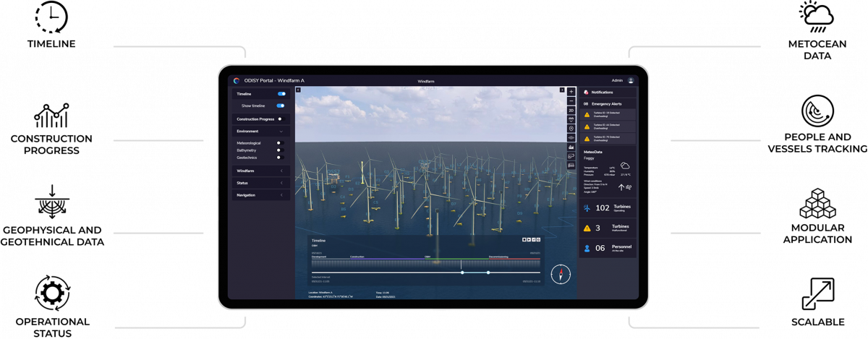The width and height of the screenshot is (868, 339).
Task: Open the Turbine ID 19 overheating alert
Action: [608, 114]
